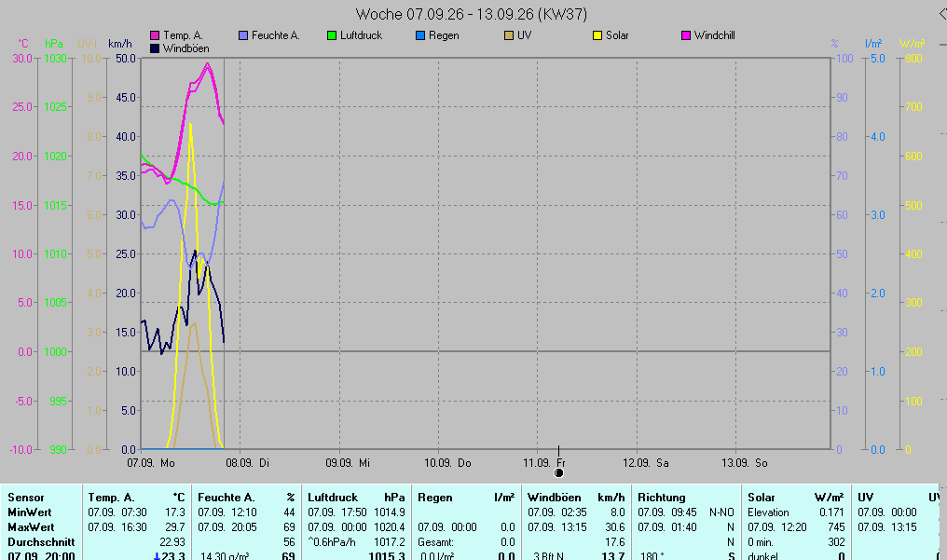This screenshot has height=560, width=947.
Task: Select the 08.09. Di date label
Action: click(248, 463)
